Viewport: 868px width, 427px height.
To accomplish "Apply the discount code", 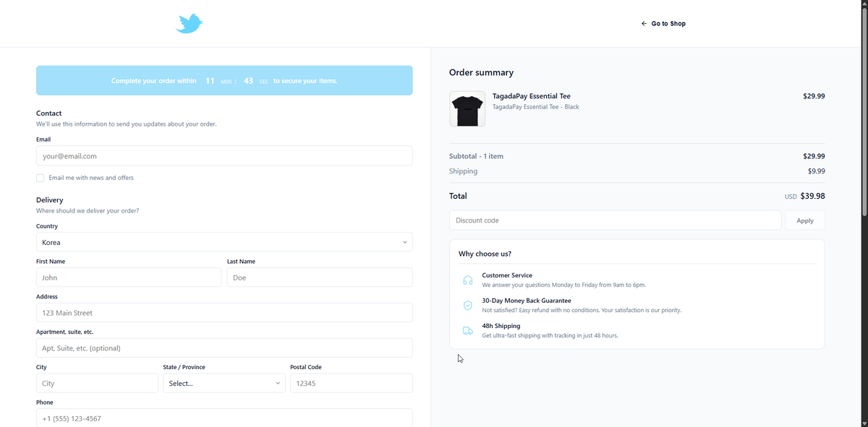I will [x=805, y=220].
